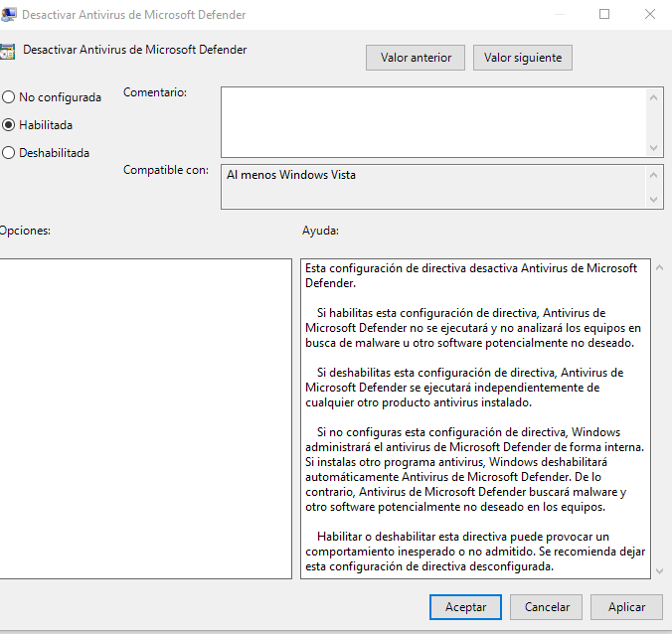Select the Habilitada radio button
Viewport: 672px width, 634px height.
click(x=9, y=125)
